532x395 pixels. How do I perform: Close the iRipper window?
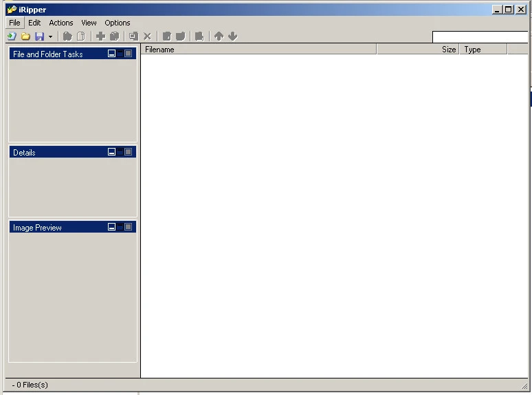pos(521,10)
